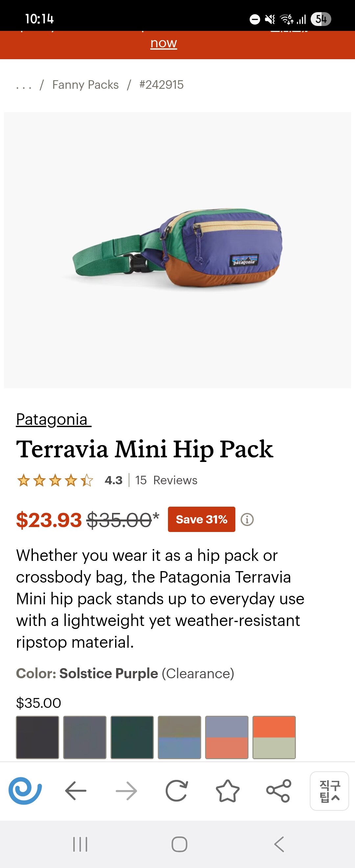This screenshot has width=355, height=868.
Task: Expand the 직구팁 shopping tip panel
Action: coord(329,790)
